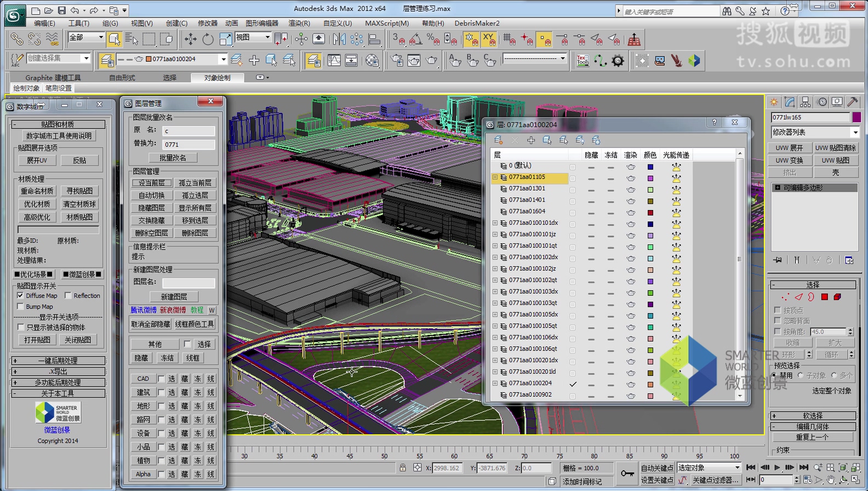Screen dimensions: 868x491
Task: Choose the Select and Rotate tool
Action: [x=208, y=39]
